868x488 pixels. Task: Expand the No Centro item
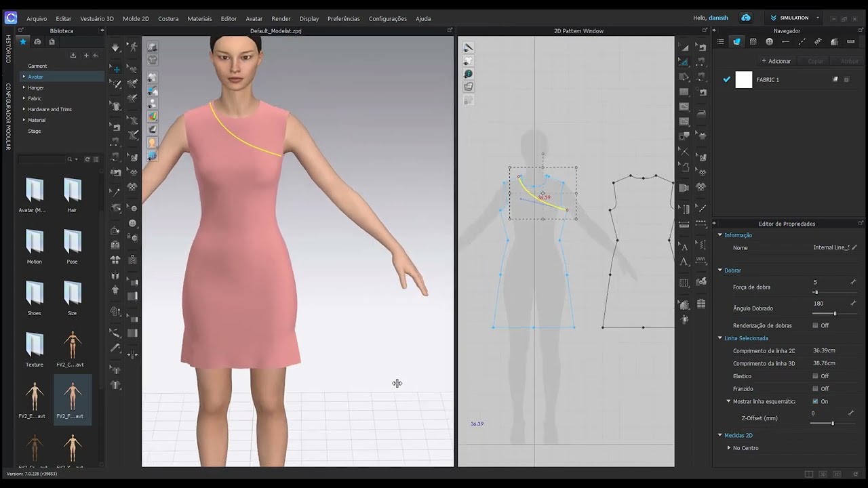point(729,448)
